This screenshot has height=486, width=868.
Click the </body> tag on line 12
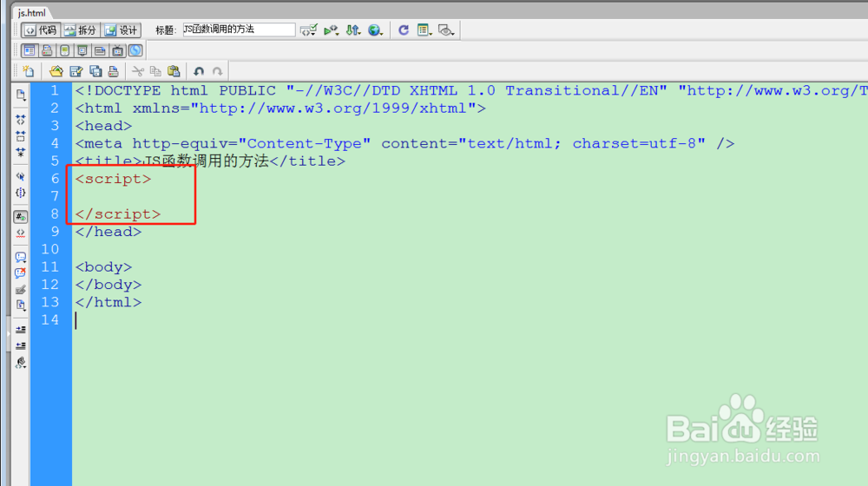point(108,285)
